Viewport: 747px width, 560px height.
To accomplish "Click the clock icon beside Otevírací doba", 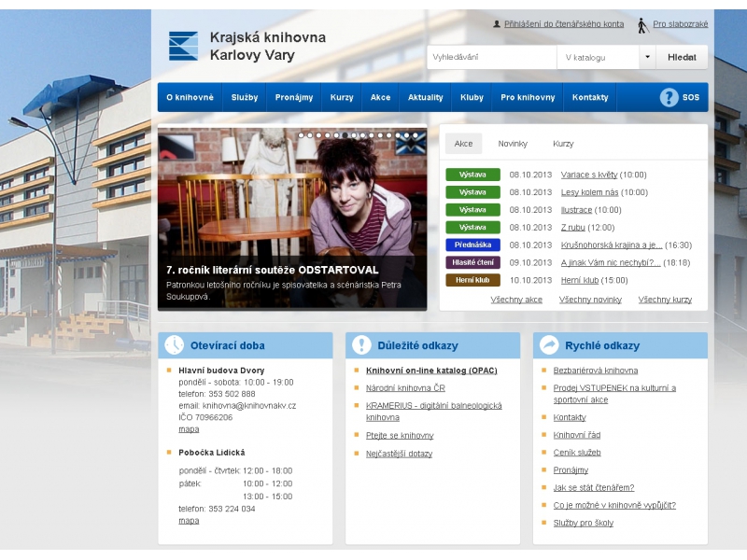I will [x=175, y=345].
